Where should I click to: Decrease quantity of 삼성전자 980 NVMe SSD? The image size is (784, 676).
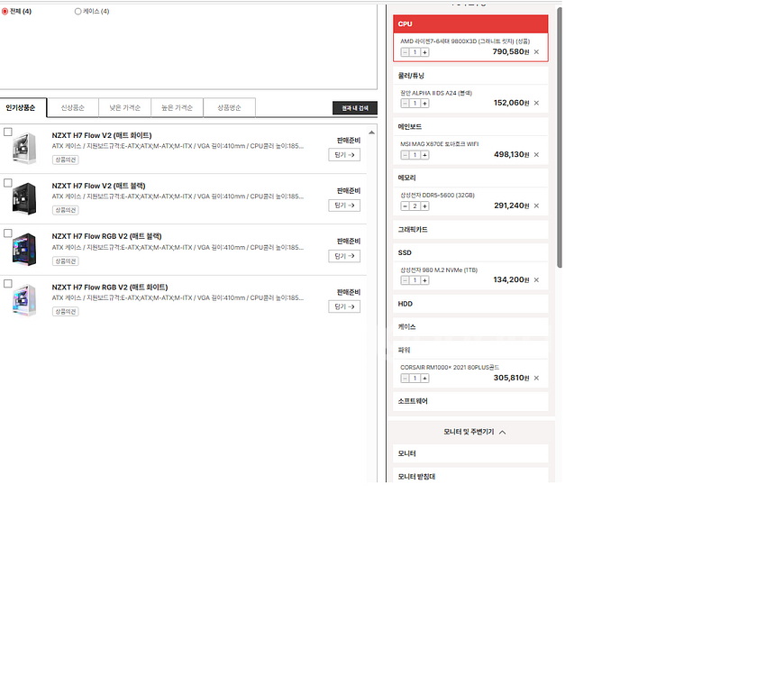pos(405,280)
